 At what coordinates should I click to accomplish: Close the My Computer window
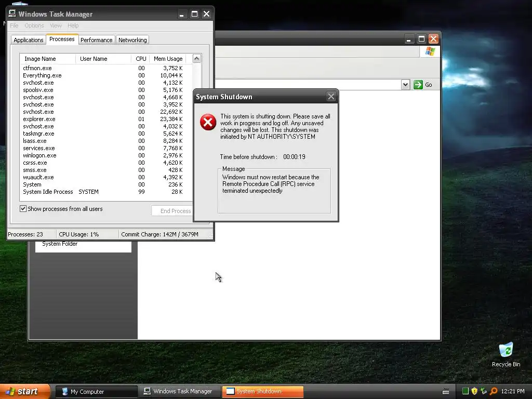(x=433, y=38)
